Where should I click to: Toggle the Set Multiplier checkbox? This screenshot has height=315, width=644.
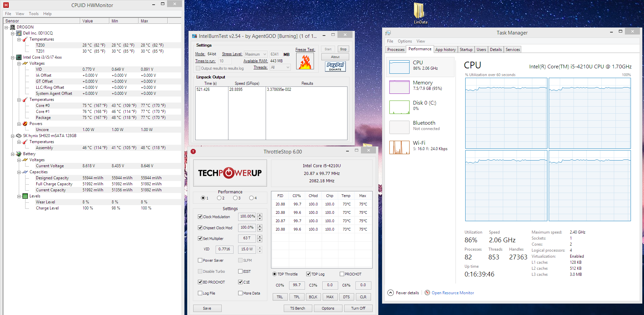pyautogui.click(x=200, y=239)
